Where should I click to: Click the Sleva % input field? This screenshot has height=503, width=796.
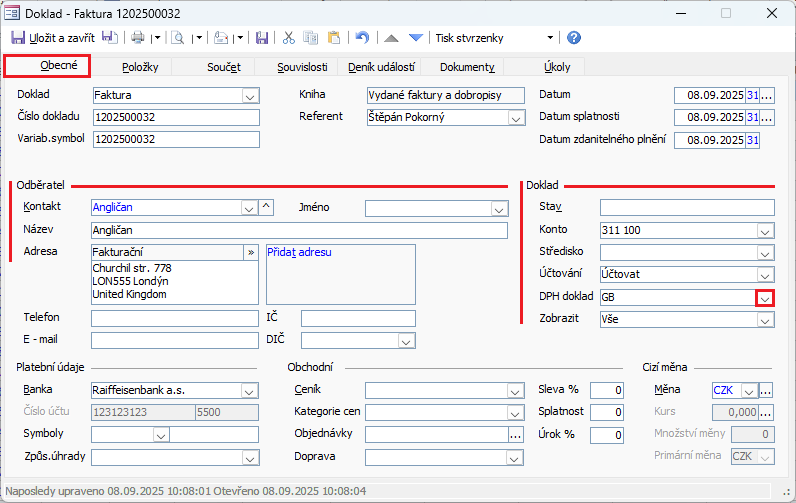coord(607,390)
